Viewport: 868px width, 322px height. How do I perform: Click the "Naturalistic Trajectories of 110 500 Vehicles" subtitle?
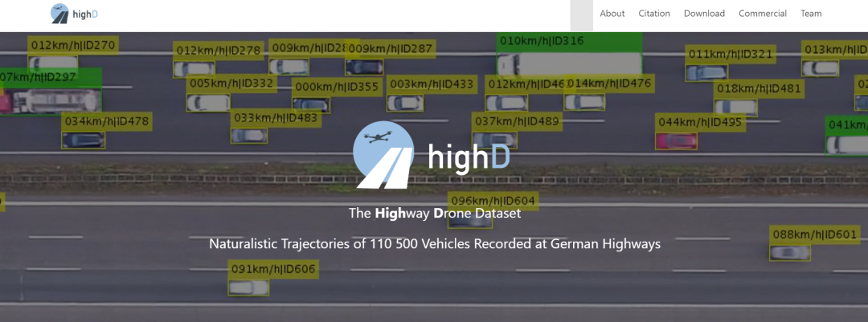(x=435, y=243)
